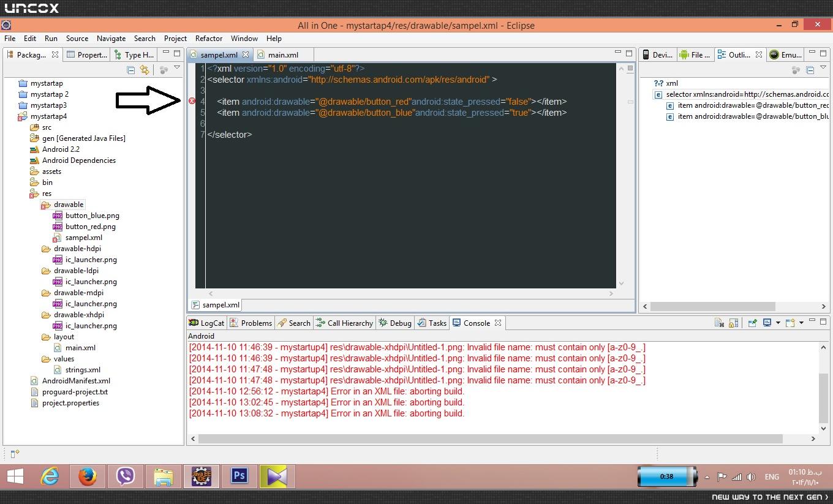Viewport: 833px width, 504px height.
Task: Click error marker on line 4
Action: pos(192,101)
